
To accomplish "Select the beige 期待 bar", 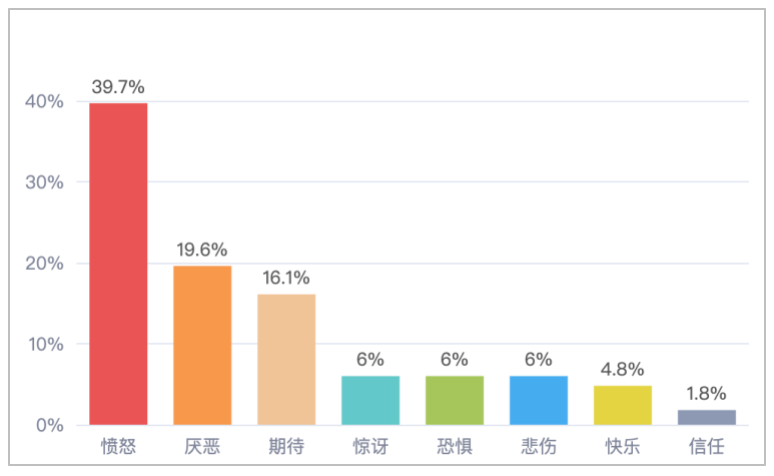I will pyautogui.click(x=286, y=360).
